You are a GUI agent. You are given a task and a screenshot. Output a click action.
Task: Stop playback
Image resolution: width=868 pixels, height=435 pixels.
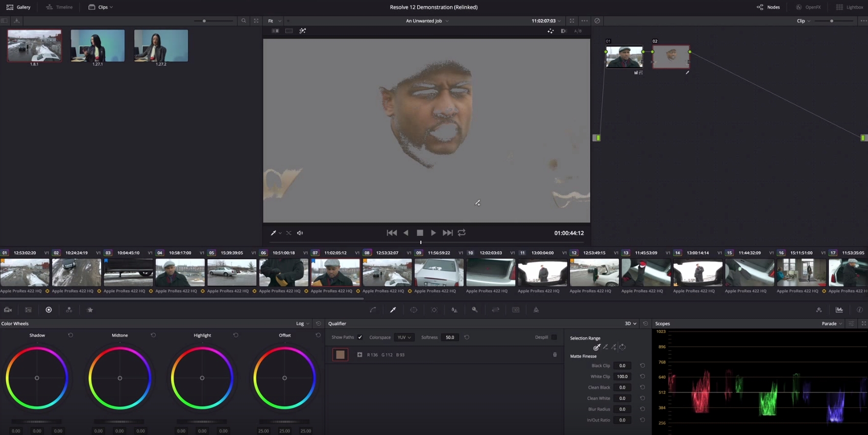click(x=420, y=233)
